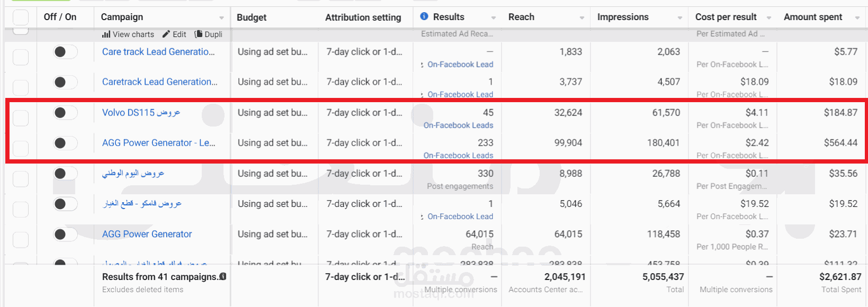Click the 2,045,191 total reach value
The width and height of the screenshot is (868, 307).
pos(565,276)
